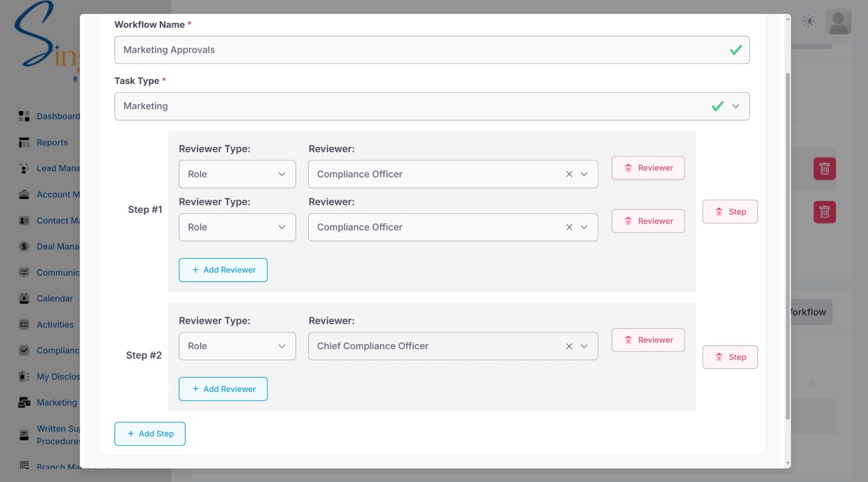The image size is (868, 482).
Task: Click Add Reviewer in Step #1
Action: pyautogui.click(x=223, y=270)
